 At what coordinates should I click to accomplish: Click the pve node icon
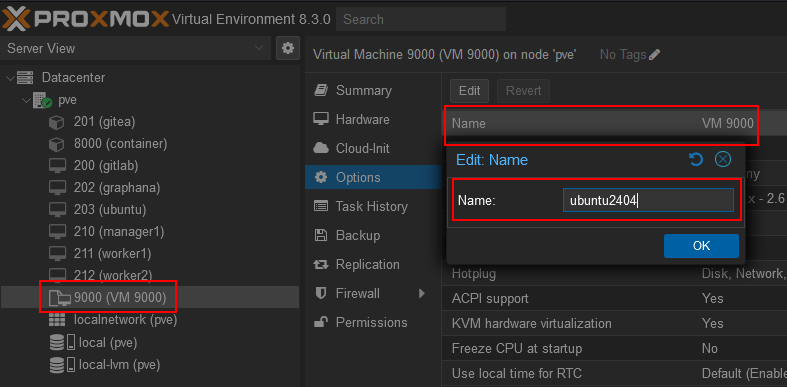pyautogui.click(x=43, y=100)
